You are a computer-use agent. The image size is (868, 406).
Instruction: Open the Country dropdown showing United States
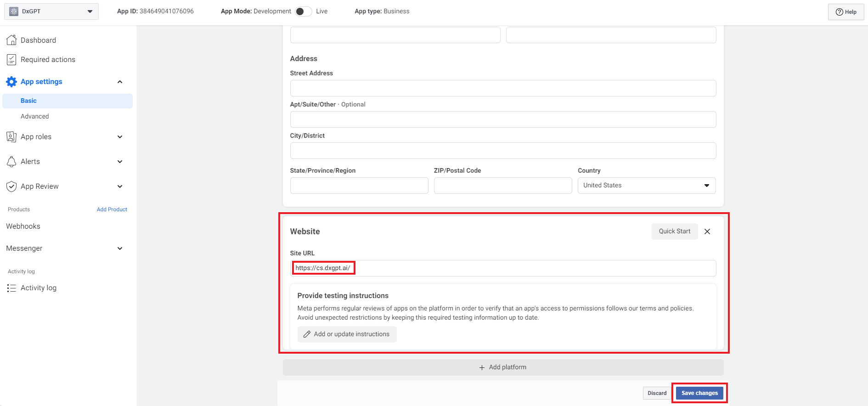[646, 186]
